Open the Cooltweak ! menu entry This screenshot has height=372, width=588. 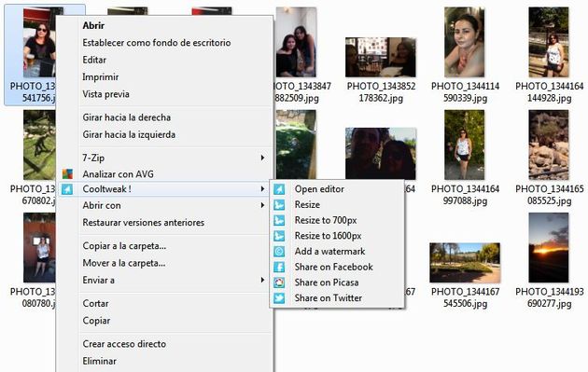pyautogui.click(x=107, y=189)
